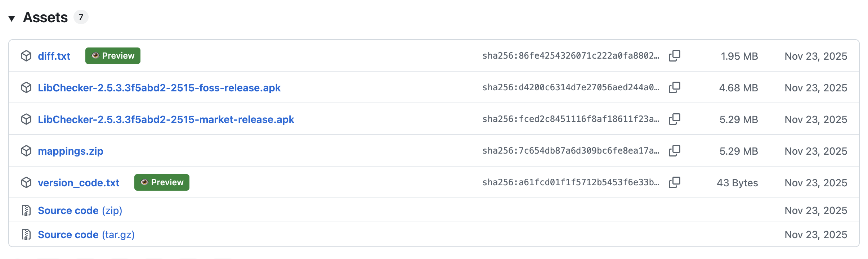The width and height of the screenshot is (868, 259).
Task: Copy SHA256 of the market-release APK
Action: click(x=674, y=119)
